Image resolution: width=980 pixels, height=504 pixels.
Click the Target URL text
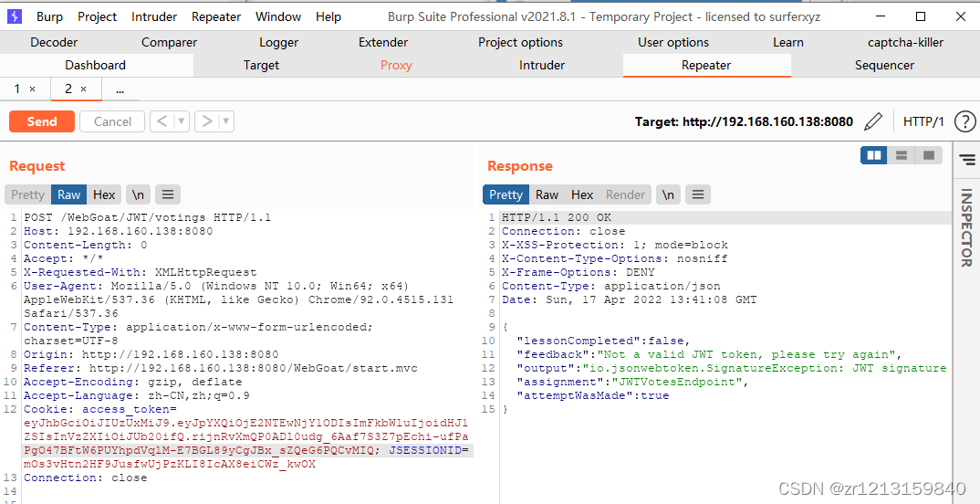coord(744,121)
